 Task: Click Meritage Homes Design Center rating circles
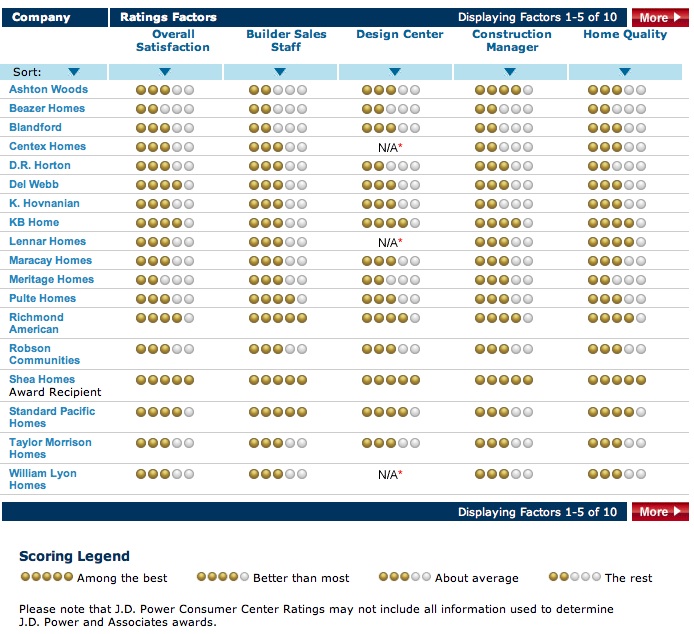(391, 280)
